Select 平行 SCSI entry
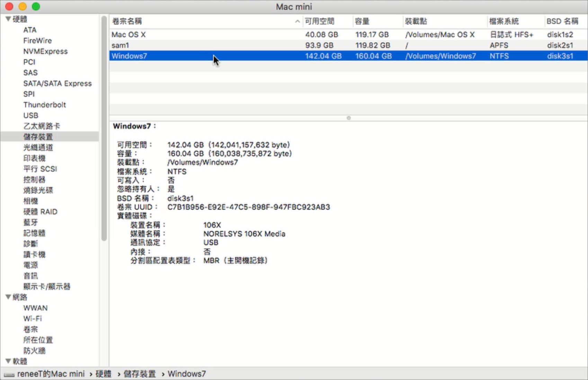 [x=40, y=169]
